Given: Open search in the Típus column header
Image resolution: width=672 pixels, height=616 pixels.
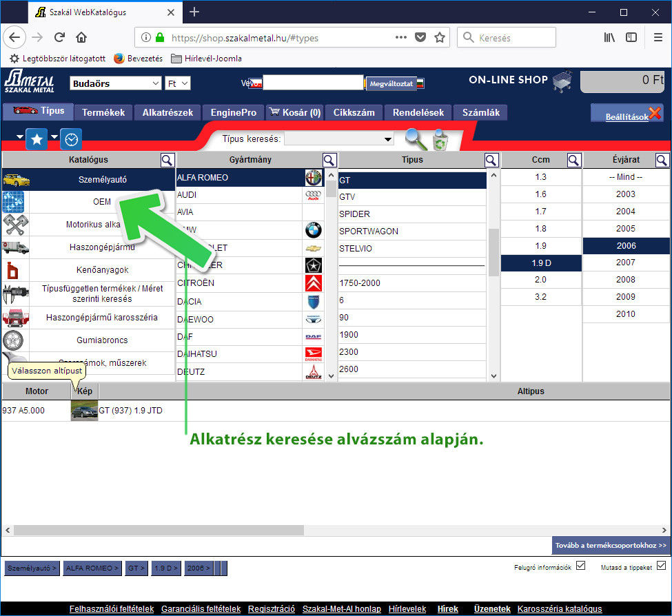Looking at the screenshot, I should click(491, 161).
